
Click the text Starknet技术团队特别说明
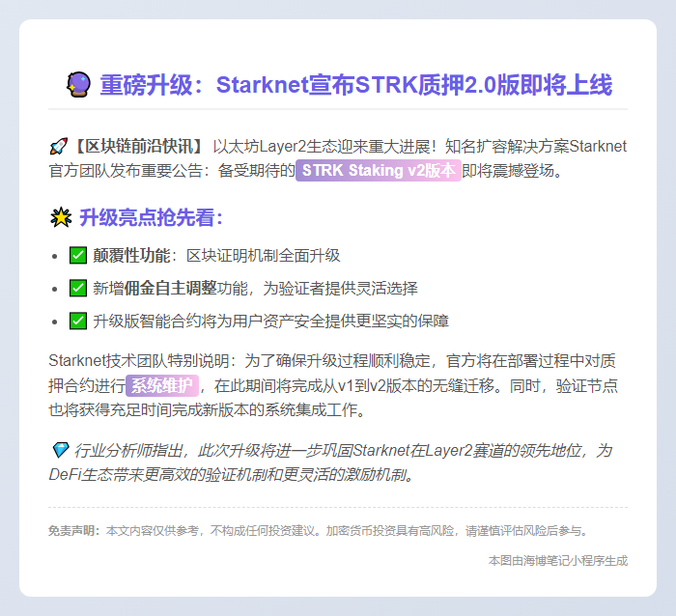(139, 361)
